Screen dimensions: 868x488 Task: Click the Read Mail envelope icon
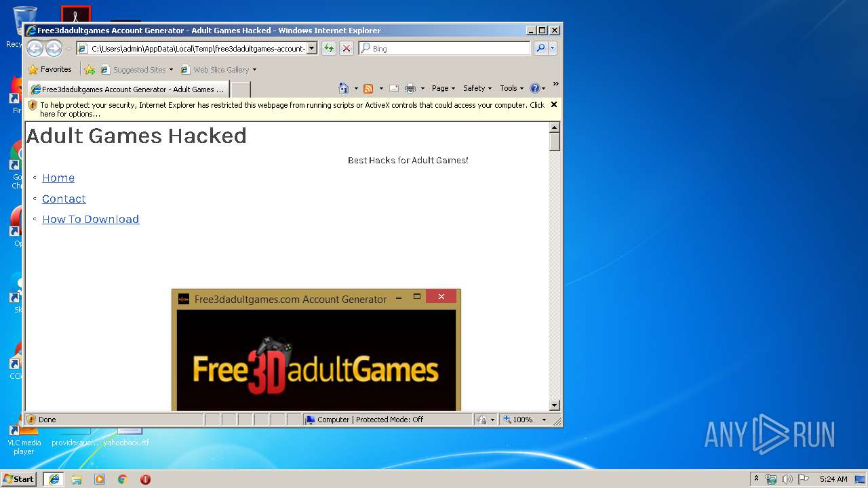(393, 88)
